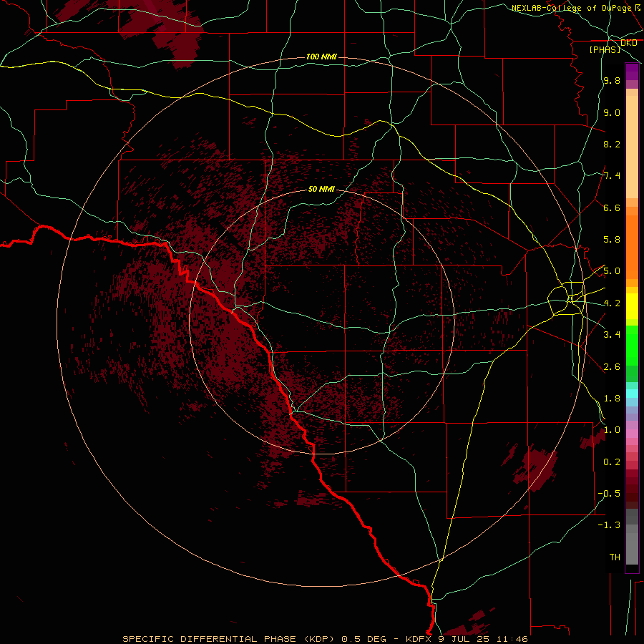Click the "50 NMI" range ring label
This screenshot has width=644, height=644.
pyautogui.click(x=321, y=189)
